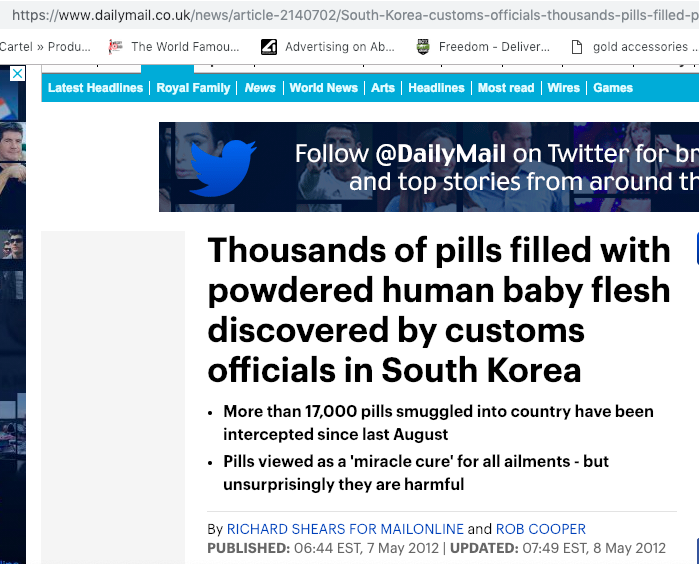This screenshot has height=564, width=699.
Task: Open The World Famou... bookmark icon
Action: 115,47
